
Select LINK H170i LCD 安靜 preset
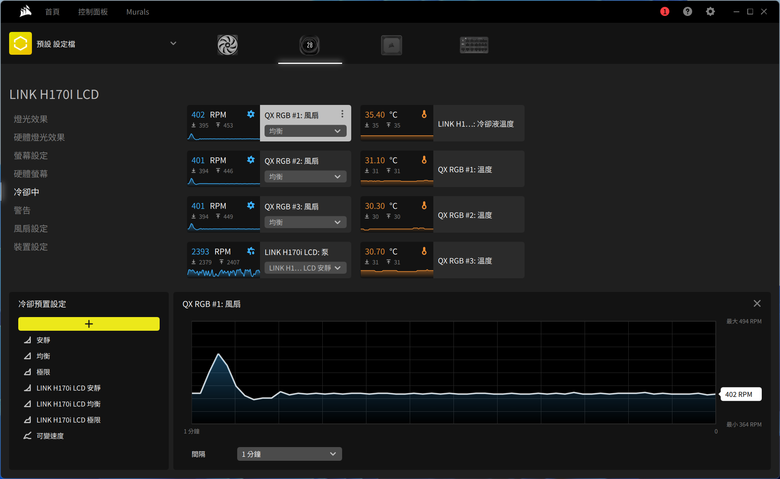69,388
